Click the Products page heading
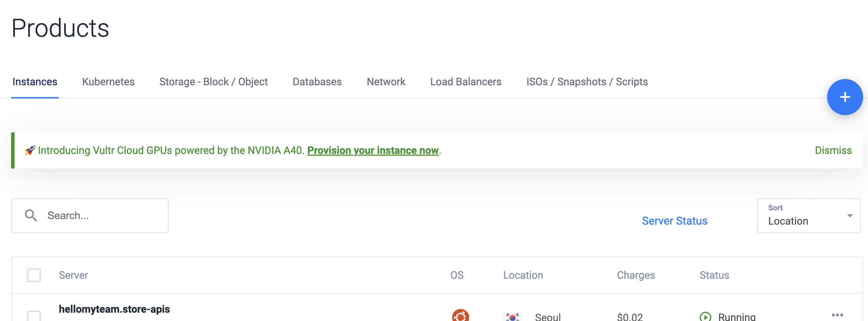The width and height of the screenshot is (868, 321). pos(60,28)
